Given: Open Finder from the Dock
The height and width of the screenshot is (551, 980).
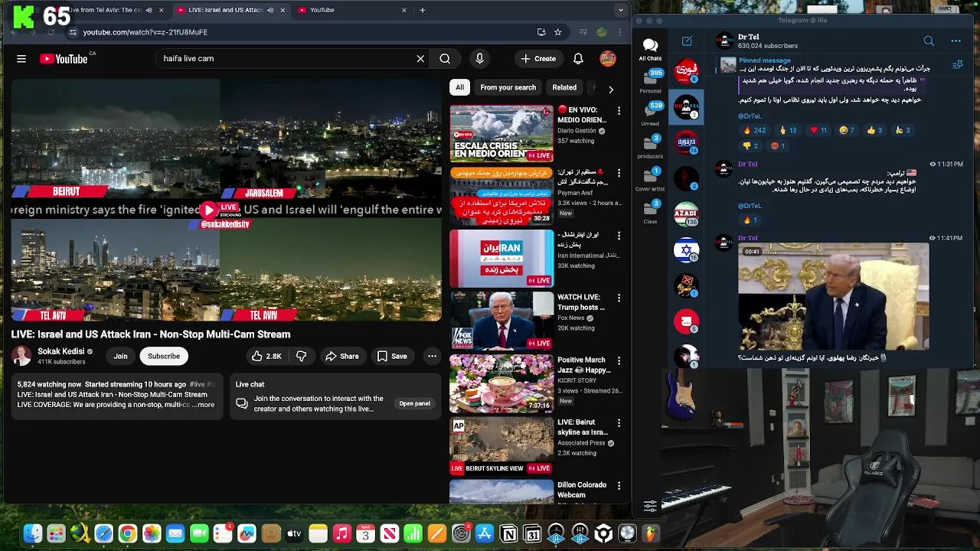Looking at the screenshot, I should [x=32, y=533].
